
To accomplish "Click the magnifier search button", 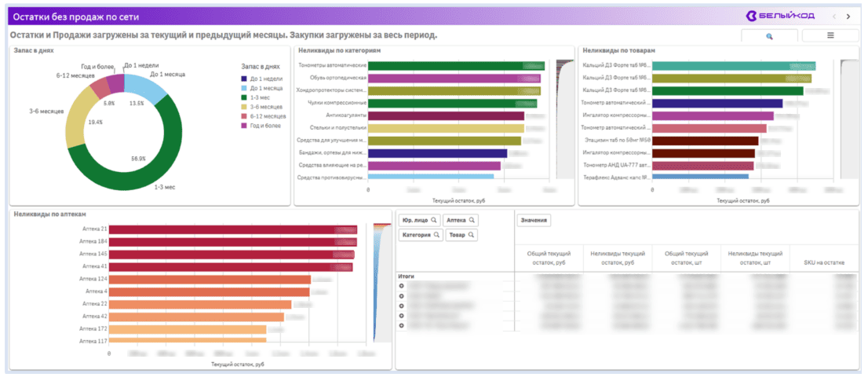I will click(x=769, y=36).
